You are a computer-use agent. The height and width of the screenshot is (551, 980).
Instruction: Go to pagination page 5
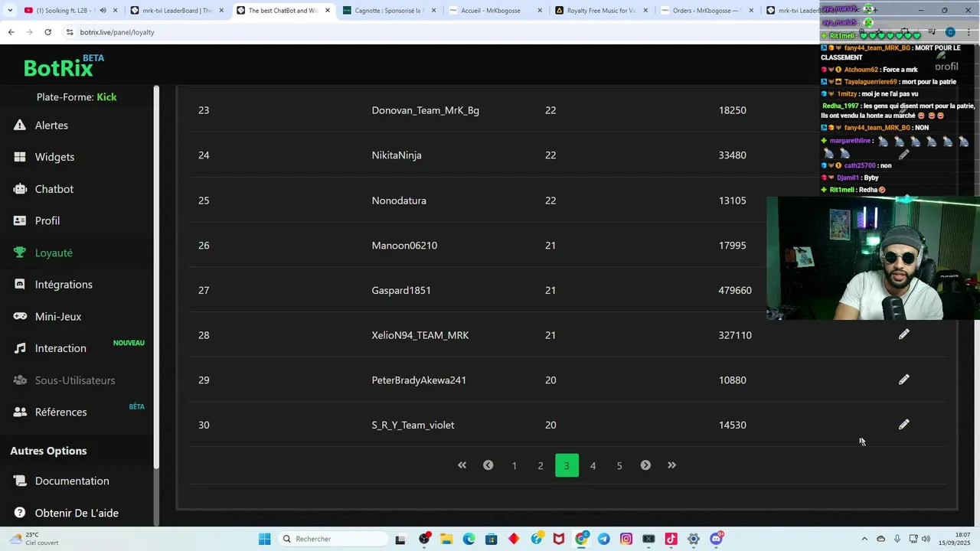click(619, 465)
